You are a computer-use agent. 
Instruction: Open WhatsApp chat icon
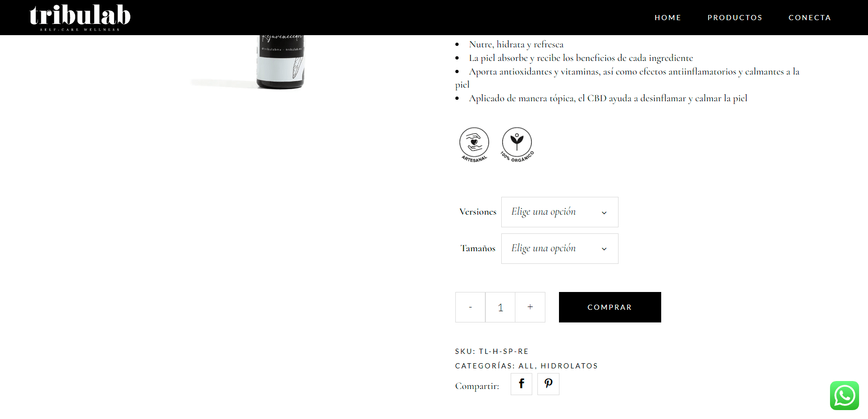844,396
